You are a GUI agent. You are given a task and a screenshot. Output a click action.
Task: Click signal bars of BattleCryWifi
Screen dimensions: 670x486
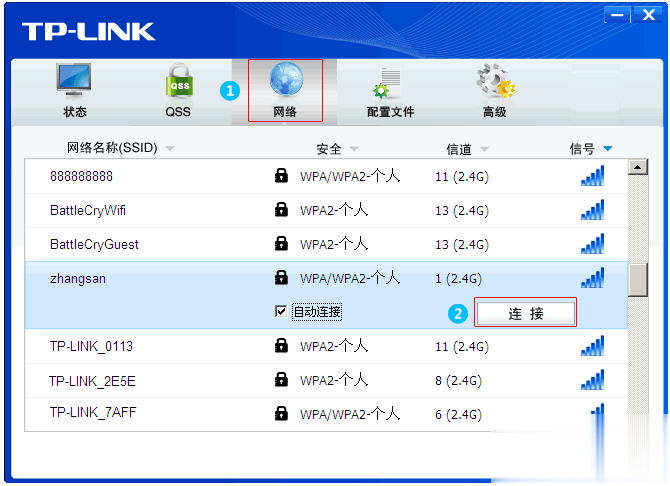coord(593,209)
